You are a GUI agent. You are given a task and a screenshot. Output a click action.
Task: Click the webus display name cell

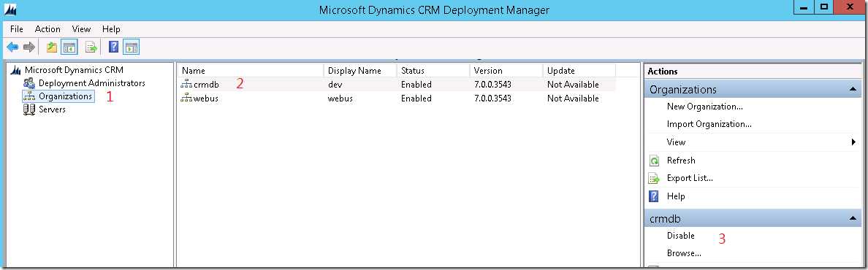pyautogui.click(x=340, y=99)
